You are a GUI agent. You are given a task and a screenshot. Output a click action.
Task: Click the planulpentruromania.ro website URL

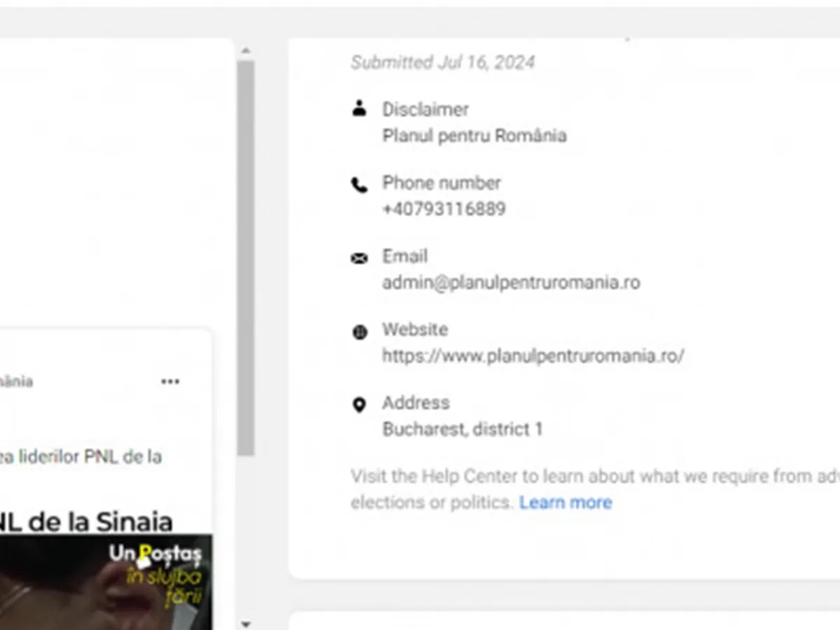point(533,356)
